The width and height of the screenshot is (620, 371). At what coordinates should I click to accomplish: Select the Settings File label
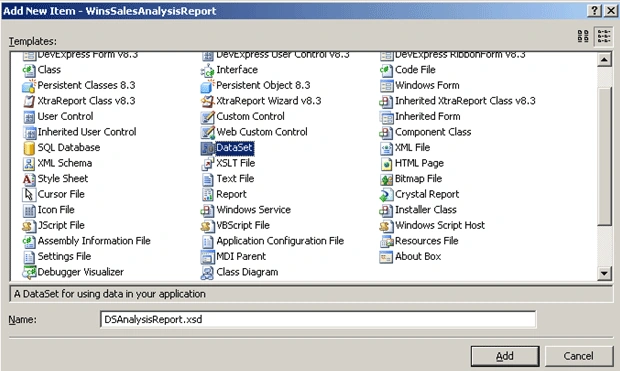pyautogui.click(x=64, y=256)
